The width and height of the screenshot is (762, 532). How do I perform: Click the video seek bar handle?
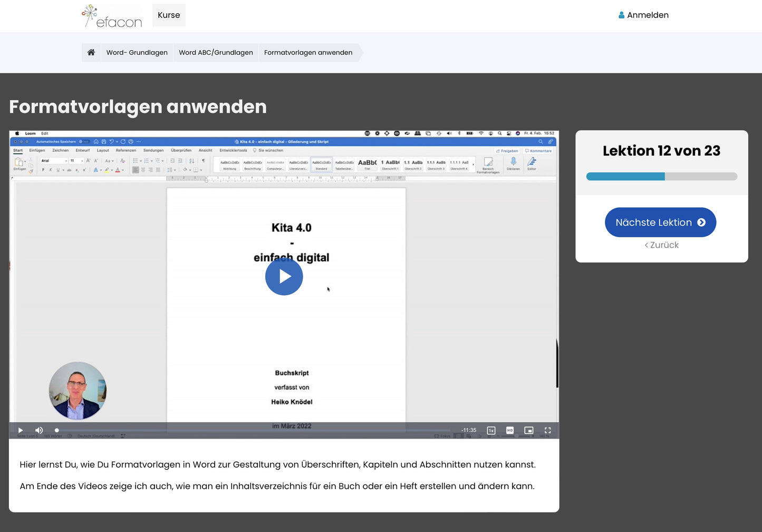click(x=57, y=430)
